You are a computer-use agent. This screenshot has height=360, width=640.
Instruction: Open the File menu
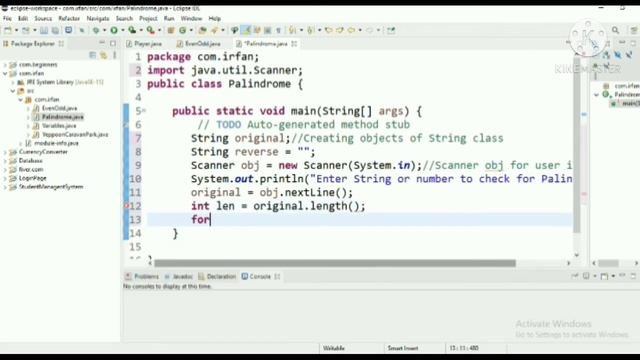[7, 18]
